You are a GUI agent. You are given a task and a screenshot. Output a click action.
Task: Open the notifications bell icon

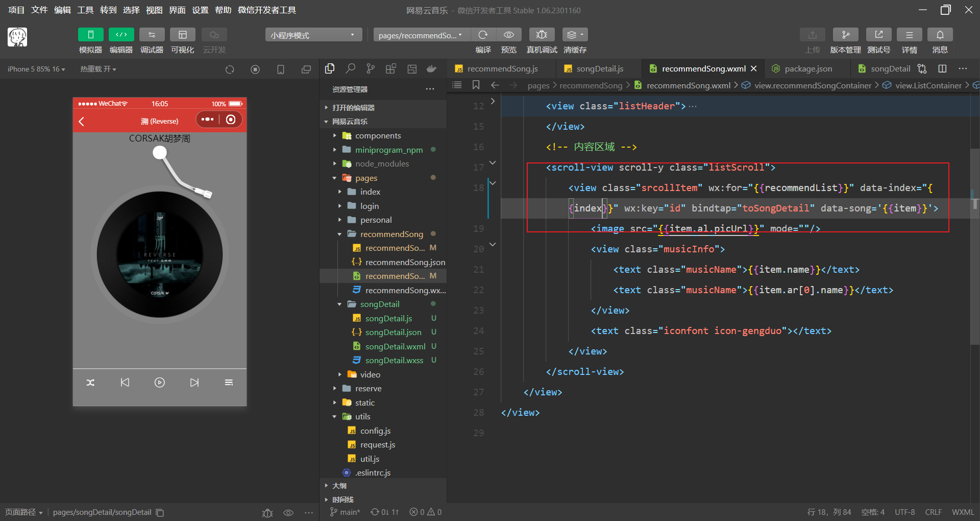tap(940, 35)
